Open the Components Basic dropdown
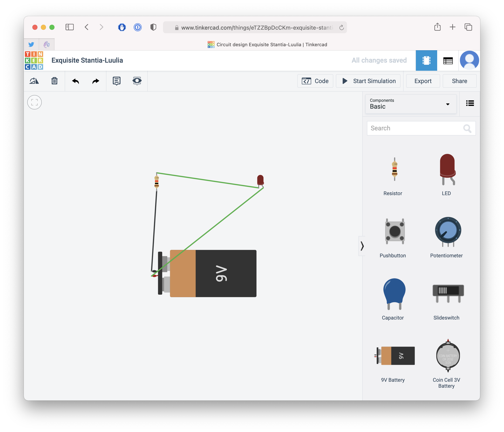The image size is (504, 432). [x=411, y=104]
